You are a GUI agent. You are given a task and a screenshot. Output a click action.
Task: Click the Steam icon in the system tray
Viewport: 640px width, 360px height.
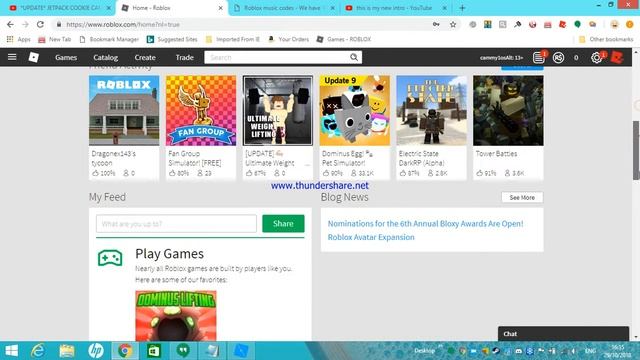[496, 351]
